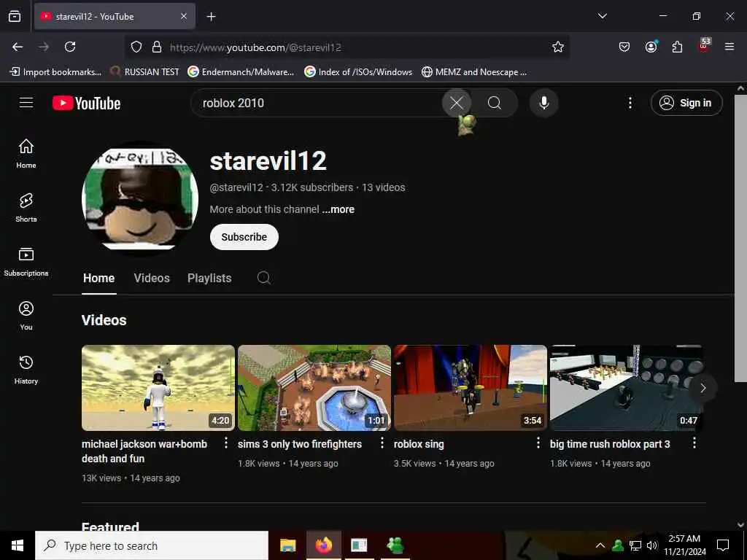Open File Explorer from the taskbar

(287, 545)
